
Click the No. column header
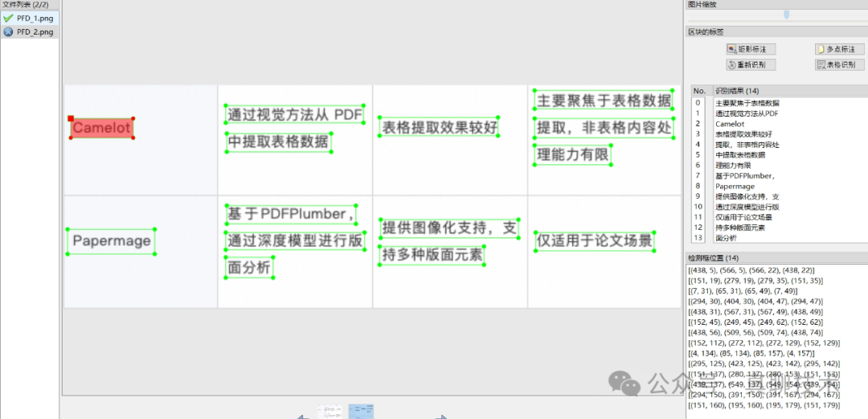tap(699, 91)
